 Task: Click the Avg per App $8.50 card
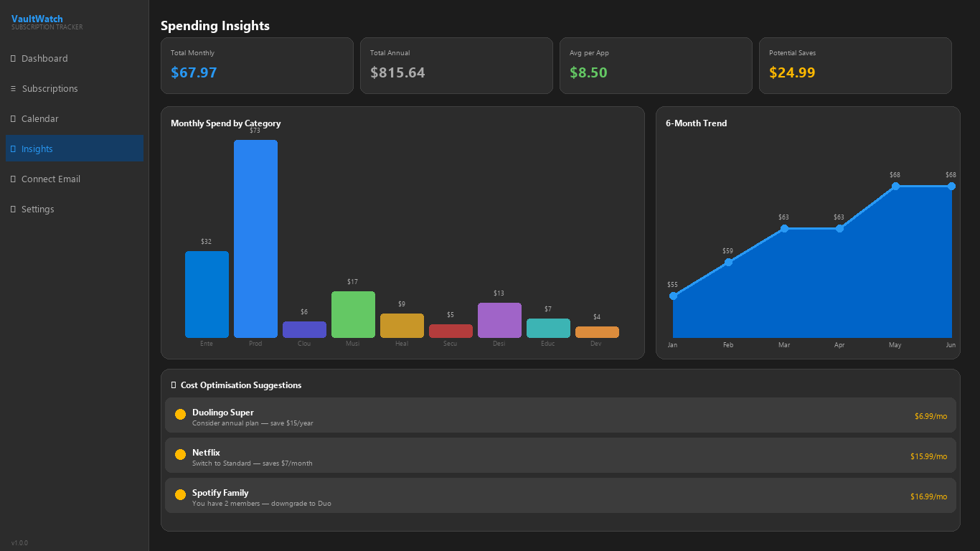point(656,65)
